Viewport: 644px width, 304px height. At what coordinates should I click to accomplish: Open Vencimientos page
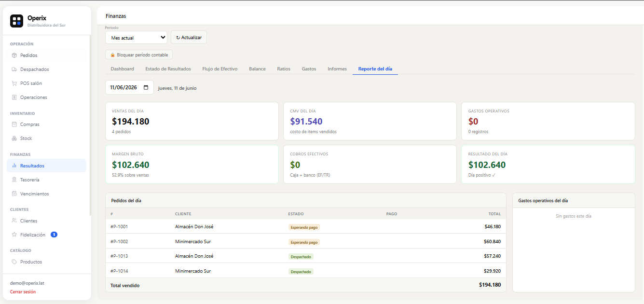tap(47, 194)
